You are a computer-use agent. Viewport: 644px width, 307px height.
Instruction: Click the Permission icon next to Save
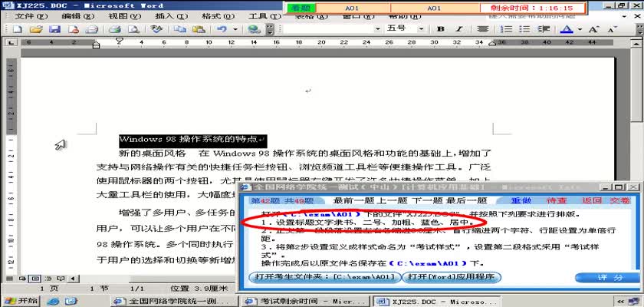[73, 29]
